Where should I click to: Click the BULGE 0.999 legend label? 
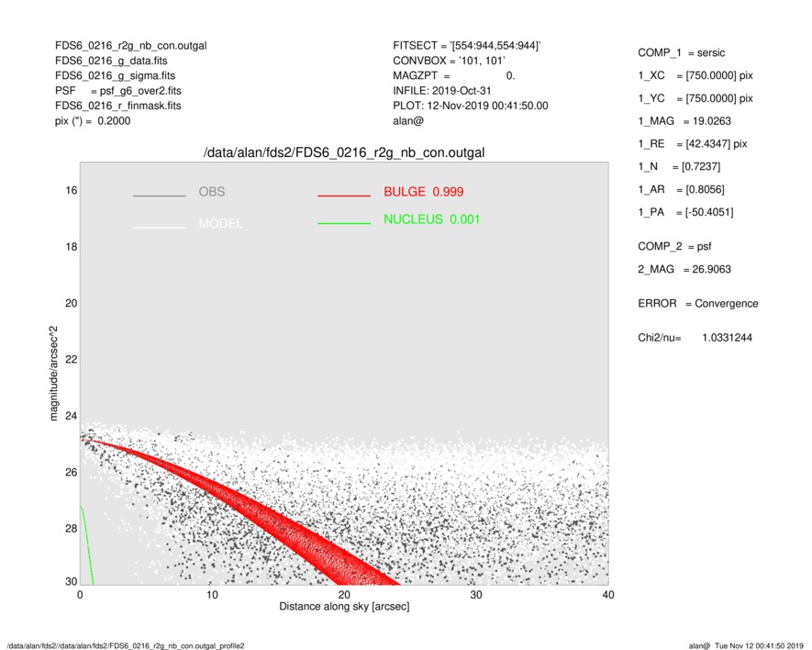424,192
